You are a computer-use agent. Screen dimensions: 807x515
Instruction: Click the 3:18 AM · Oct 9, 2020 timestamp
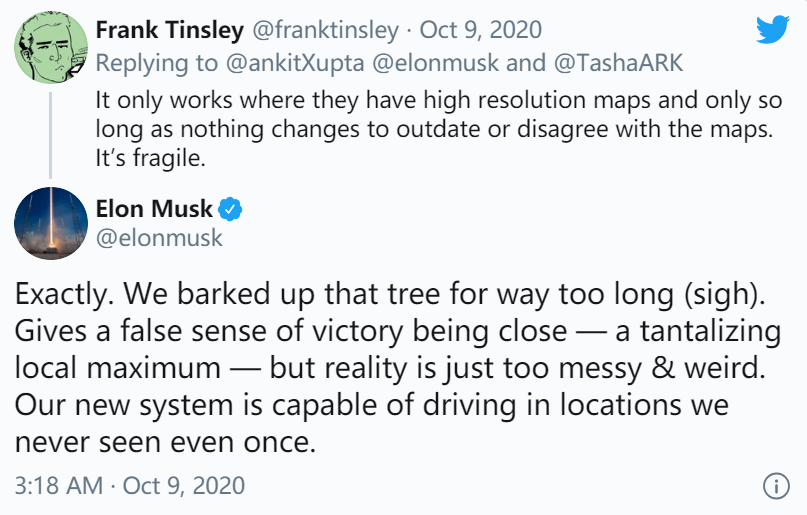[x=130, y=486]
